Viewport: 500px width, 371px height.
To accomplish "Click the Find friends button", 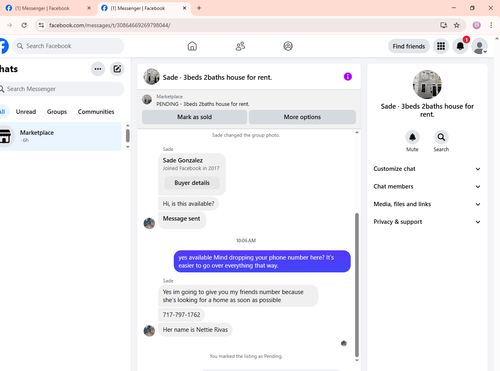I will pos(409,46).
